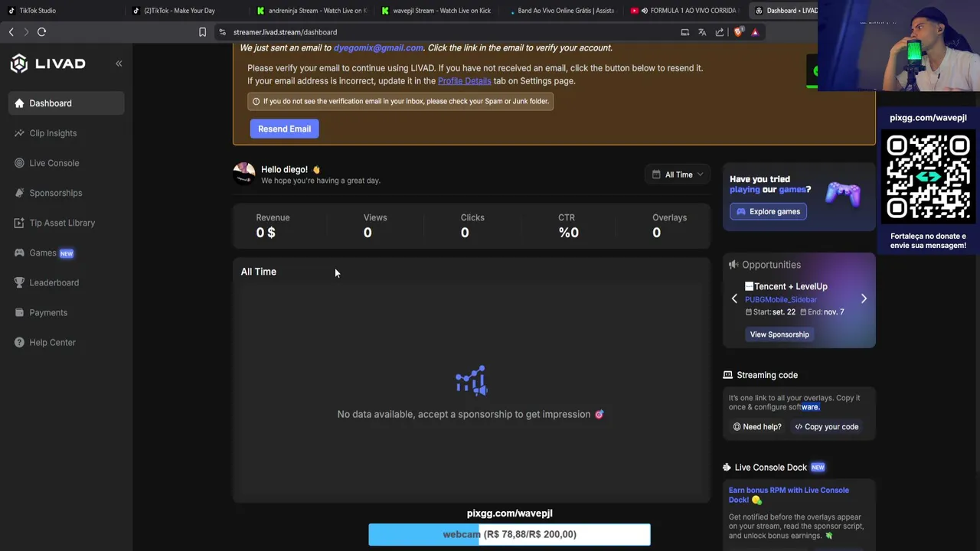This screenshot has height=551, width=980.
Task: Click the Opportunities megaphone icon
Action: coord(733,265)
